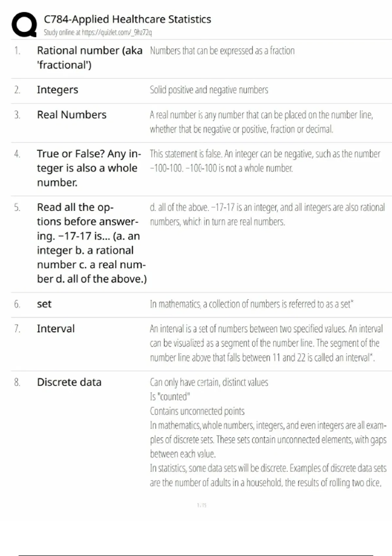The width and height of the screenshot is (392, 556).
Task: Click the row number 1 of the list
Action: (17, 51)
